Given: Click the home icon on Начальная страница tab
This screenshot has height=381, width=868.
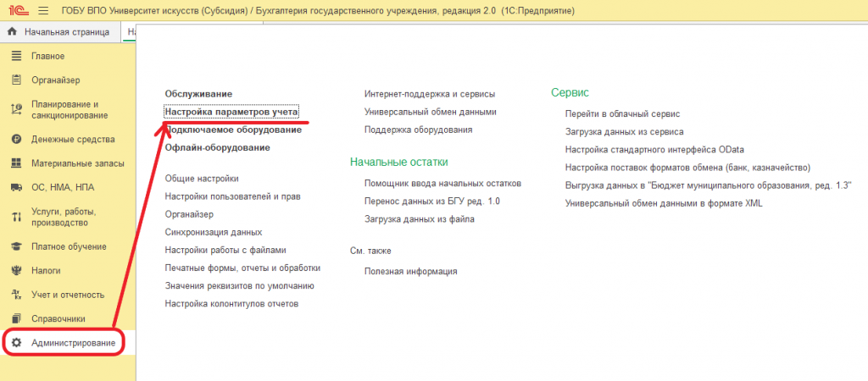Looking at the screenshot, I should 12,32.
